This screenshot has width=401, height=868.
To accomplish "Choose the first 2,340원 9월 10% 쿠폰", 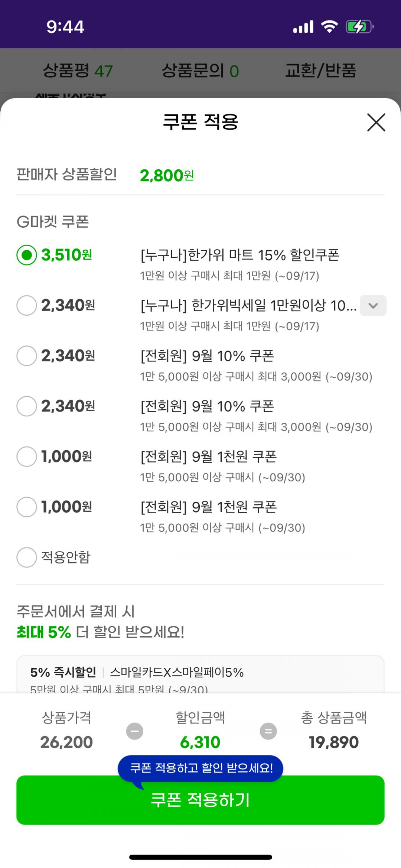I will (27, 356).
